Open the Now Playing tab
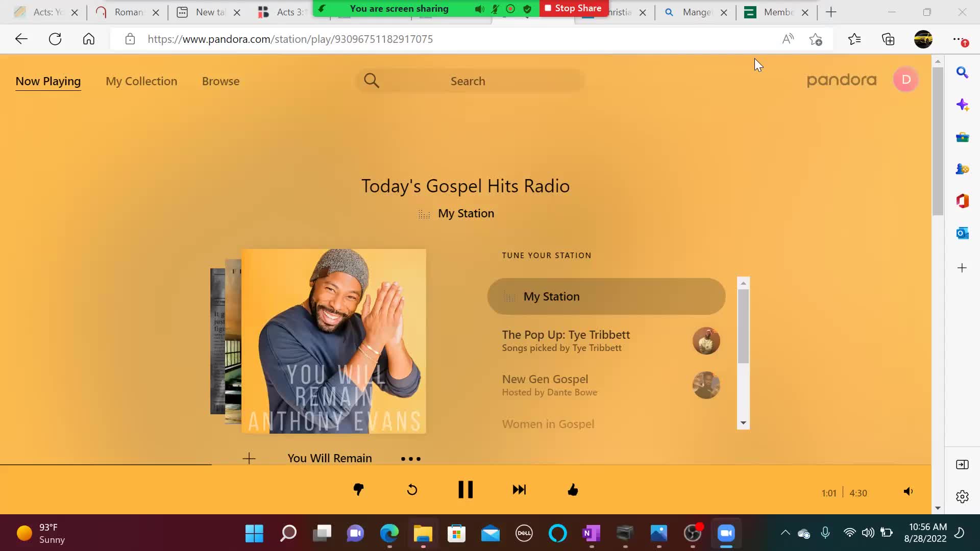This screenshot has width=980, height=551. 48,81
